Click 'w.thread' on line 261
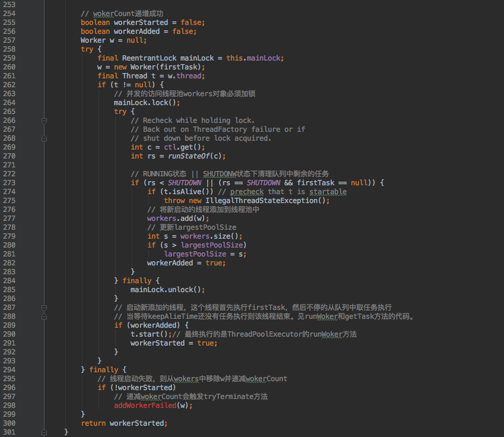The width and height of the screenshot is (504, 437). click(185, 76)
